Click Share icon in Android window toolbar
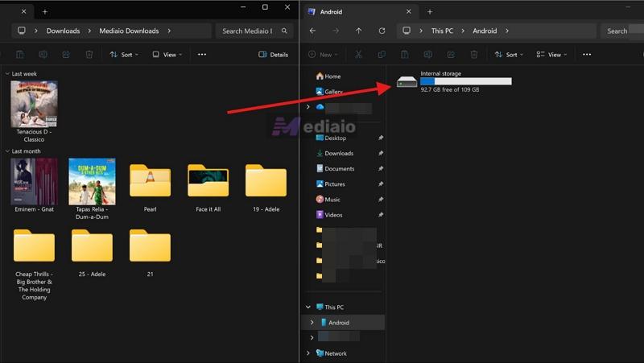This screenshot has width=644, height=363. tap(451, 55)
